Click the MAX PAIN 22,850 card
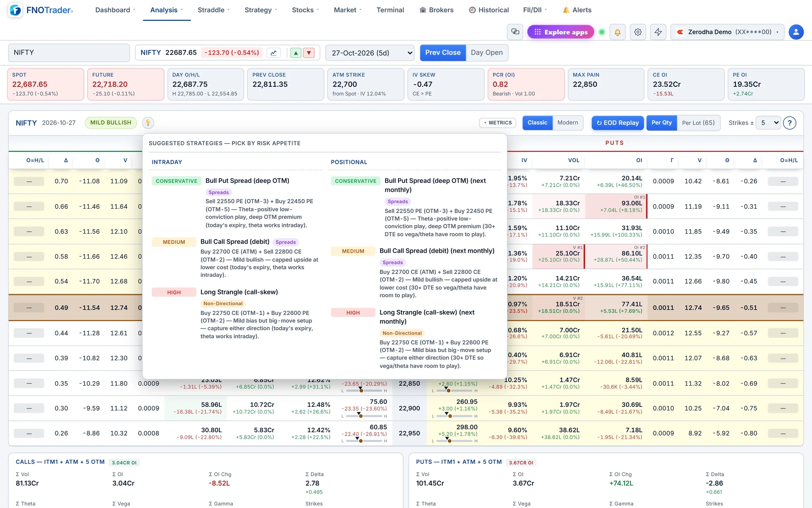Screen dimensions: 812x508 click(606, 84)
